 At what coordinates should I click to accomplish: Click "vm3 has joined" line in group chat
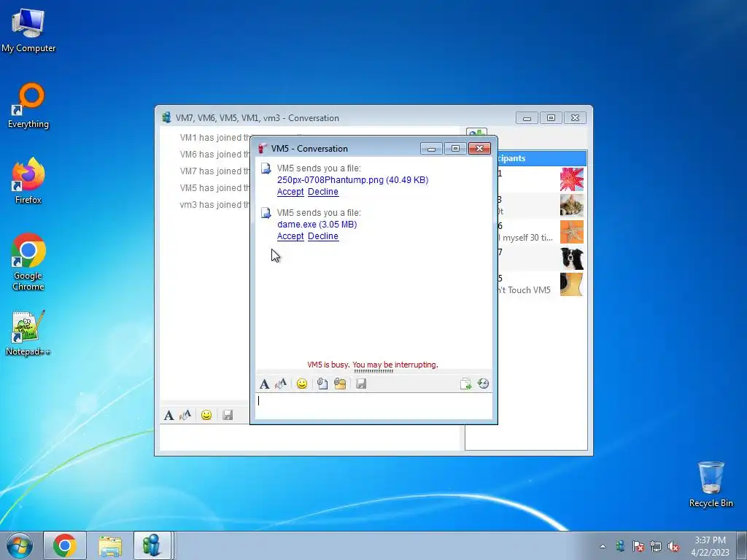click(x=215, y=205)
